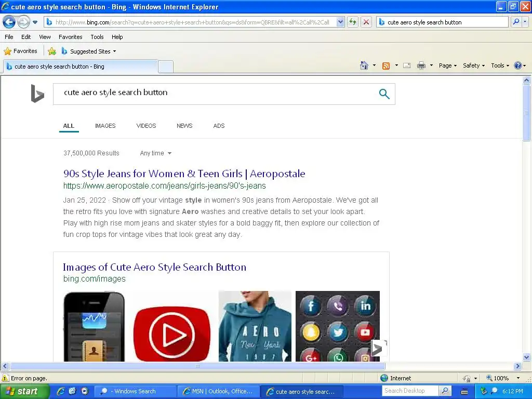The image size is (532, 399).
Task: Click the 'Error on page' warning icon
Action: [5, 378]
